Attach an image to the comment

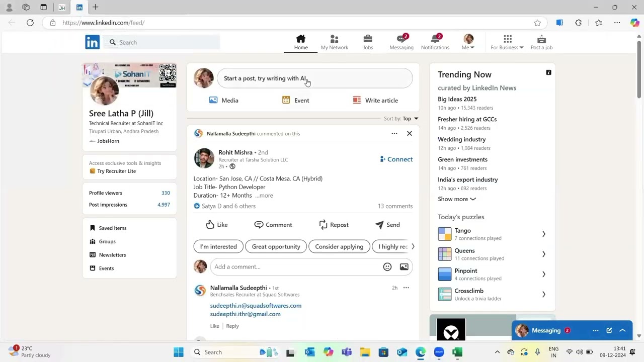tap(404, 267)
